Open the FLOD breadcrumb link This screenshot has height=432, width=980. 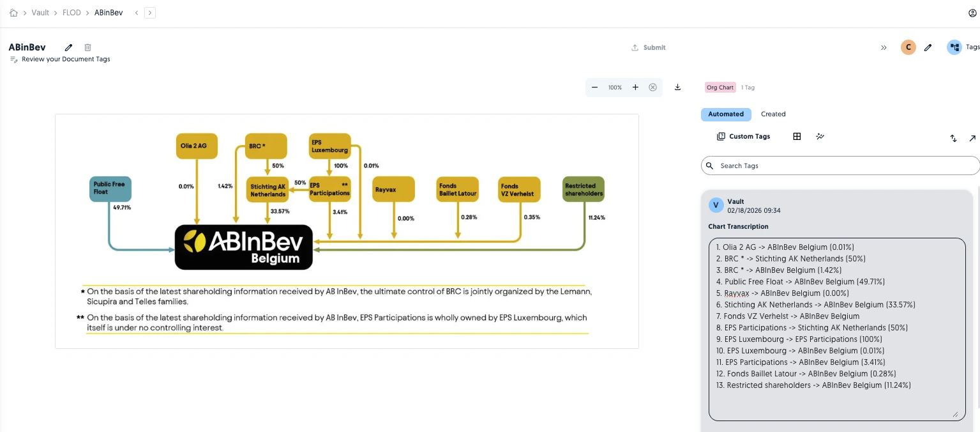[72, 13]
